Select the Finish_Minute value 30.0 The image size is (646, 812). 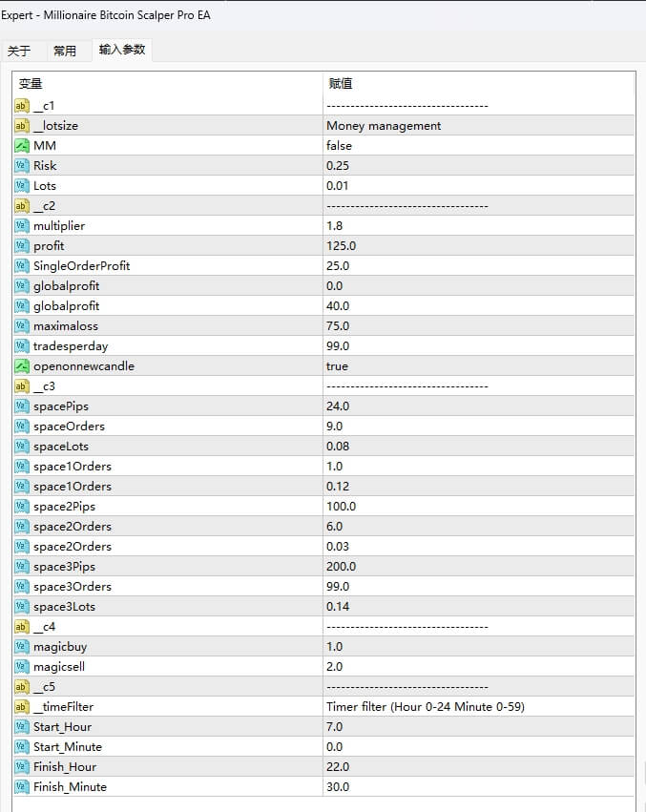pos(479,786)
